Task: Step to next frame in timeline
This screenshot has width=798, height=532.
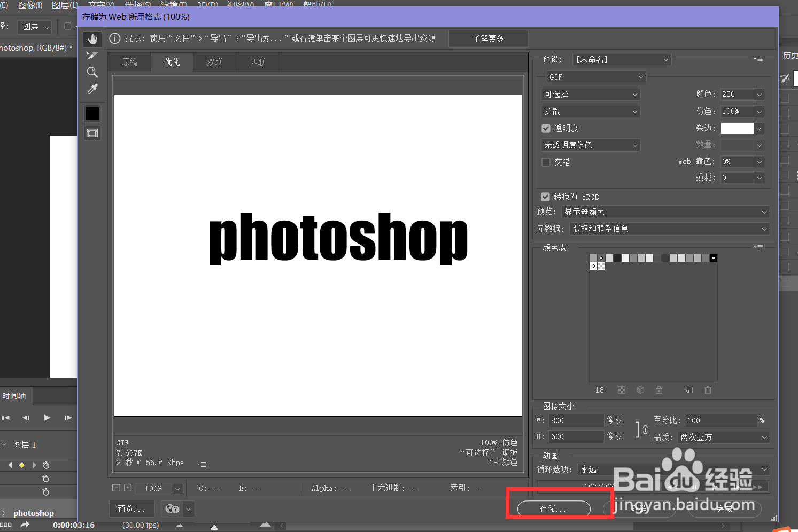Action: 68,418
